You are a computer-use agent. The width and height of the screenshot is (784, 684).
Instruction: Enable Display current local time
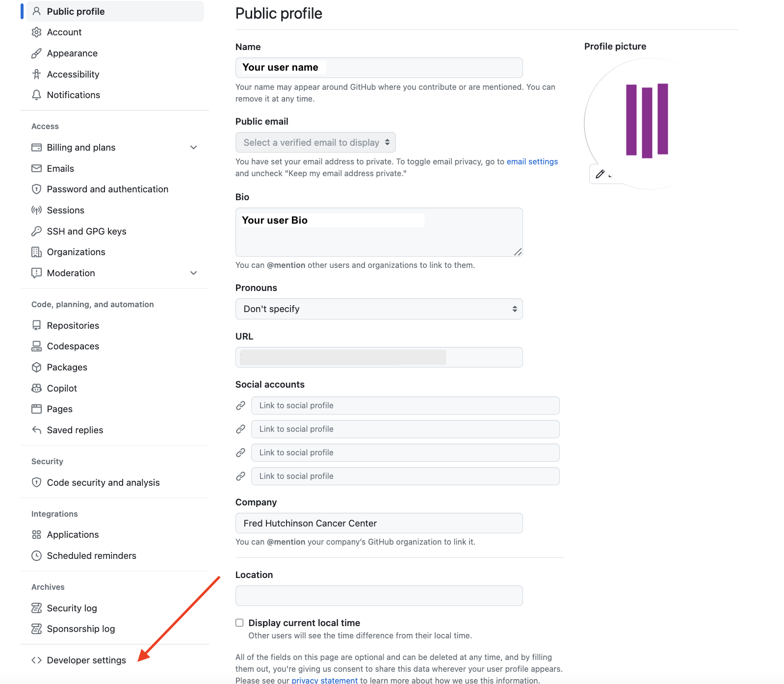239,622
